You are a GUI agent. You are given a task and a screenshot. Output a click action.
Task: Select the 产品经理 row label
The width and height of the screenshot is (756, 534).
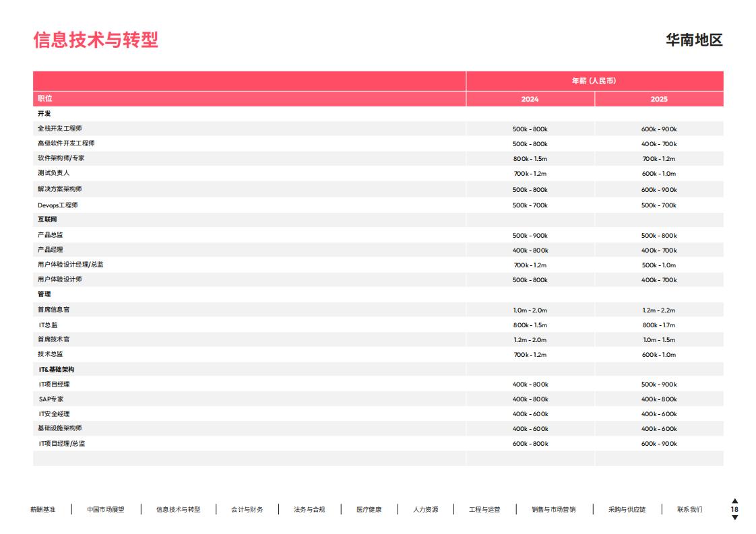[50, 250]
